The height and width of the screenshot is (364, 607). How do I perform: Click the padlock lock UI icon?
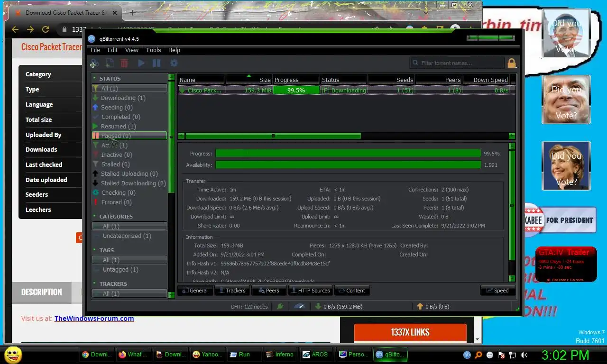click(512, 63)
